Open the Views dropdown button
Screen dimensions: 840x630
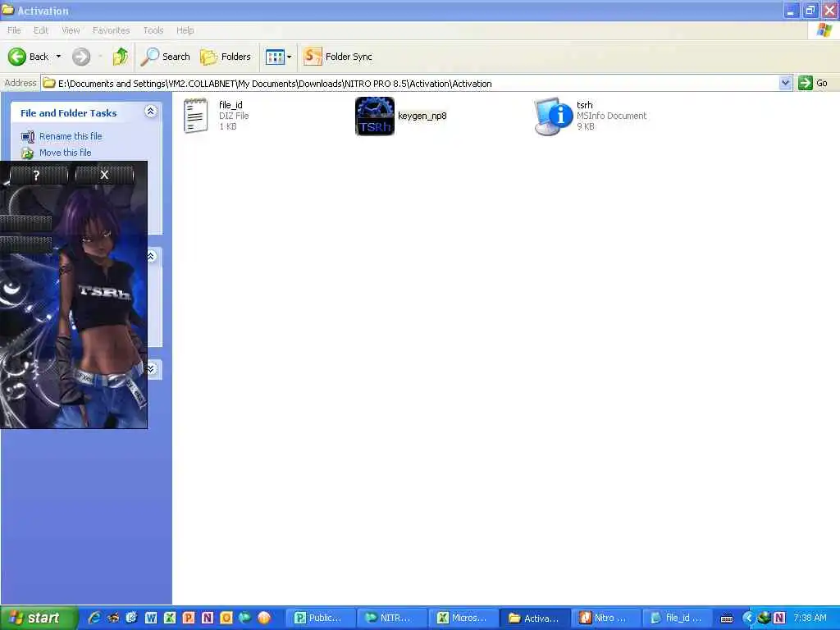pos(279,57)
